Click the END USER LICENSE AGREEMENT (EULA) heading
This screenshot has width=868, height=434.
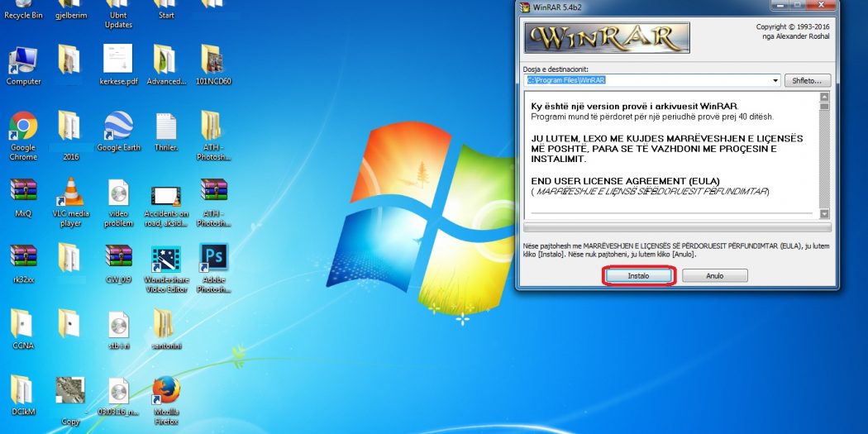pyautogui.click(x=625, y=181)
